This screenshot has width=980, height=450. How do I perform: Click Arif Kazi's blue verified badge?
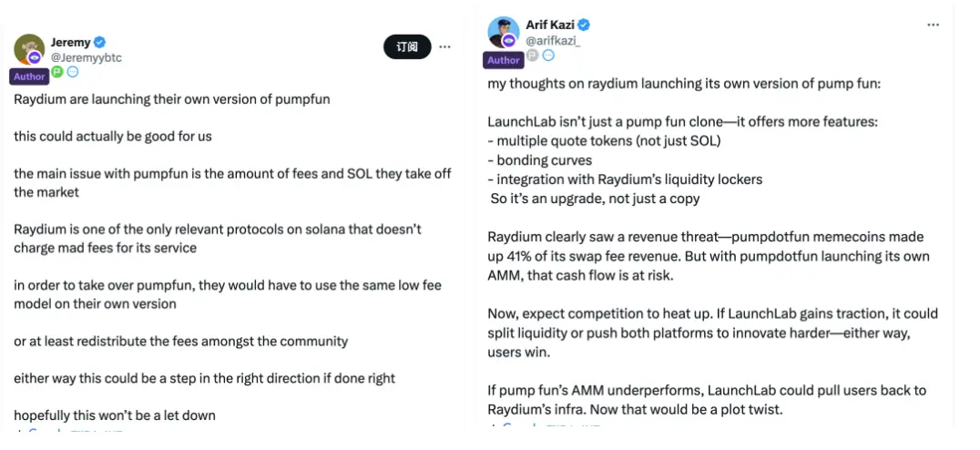pyautogui.click(x=584, y=25)
